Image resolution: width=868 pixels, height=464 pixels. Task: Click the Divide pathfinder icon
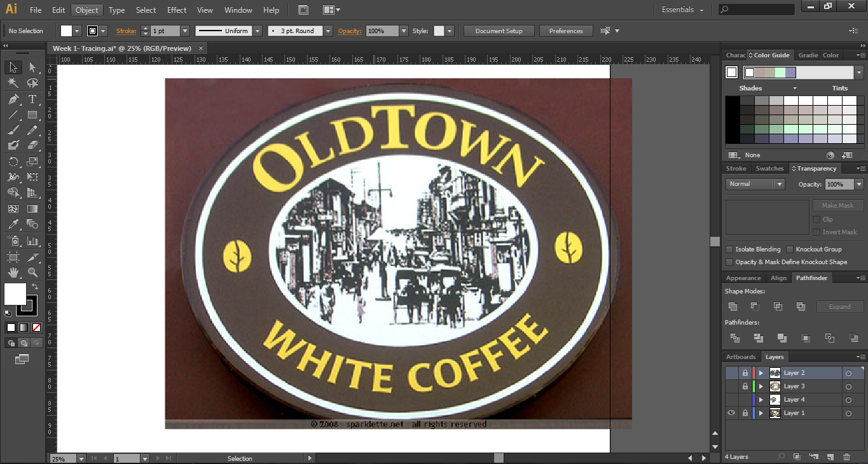click(x=735, y=338)
